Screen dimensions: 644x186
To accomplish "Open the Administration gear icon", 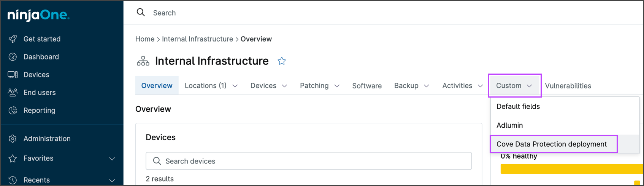I will click(13, 139).
